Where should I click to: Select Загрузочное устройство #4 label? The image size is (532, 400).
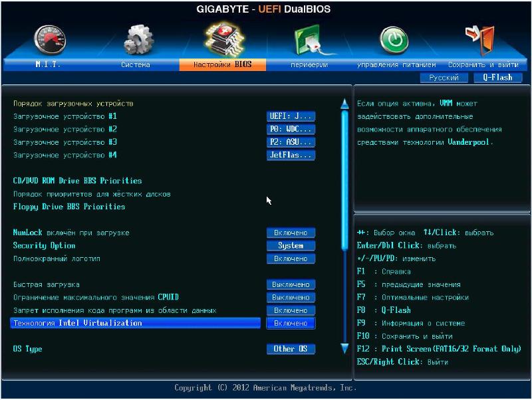pyautogui.click(x=65, y=155)
